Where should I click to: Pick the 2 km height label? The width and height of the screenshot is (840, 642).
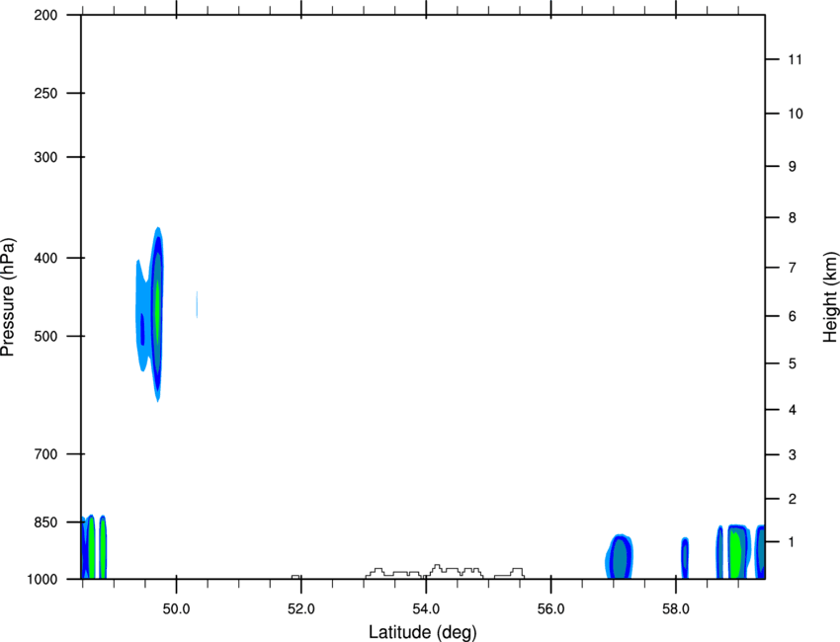(x=793, y=499)
